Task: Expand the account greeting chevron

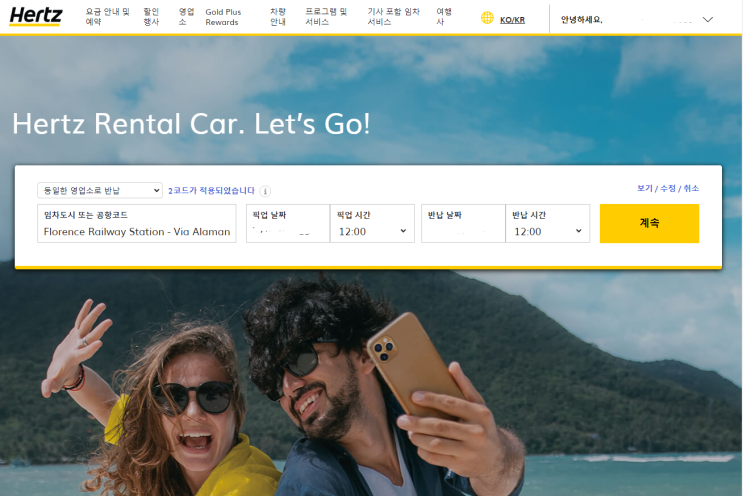Action: (x=707, y=19)
